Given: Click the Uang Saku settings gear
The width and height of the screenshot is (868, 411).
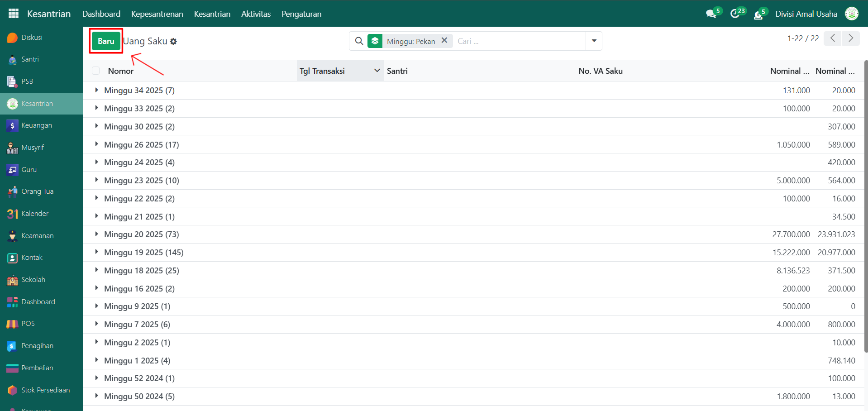Looking at the screenshot, I should pyautogui.click(x=174, y=42).
